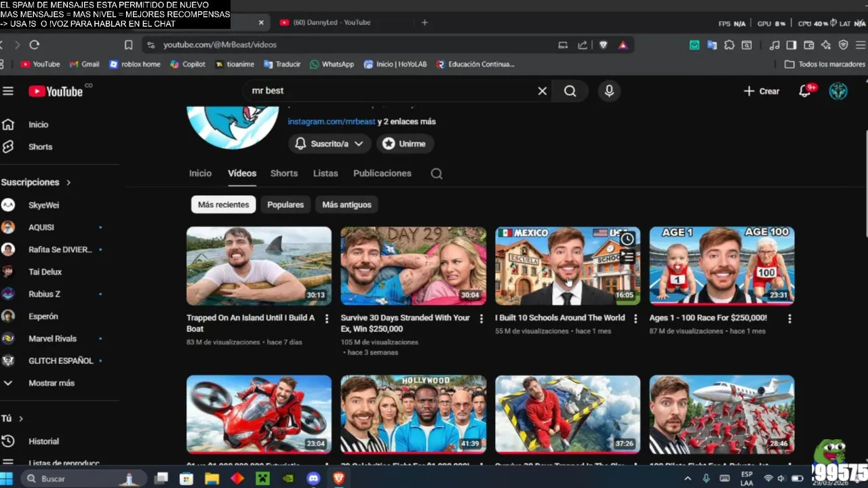This screenshot has height=488, width=868.
Task: Expand the Tú section chevron
Action: click(21, 419)
